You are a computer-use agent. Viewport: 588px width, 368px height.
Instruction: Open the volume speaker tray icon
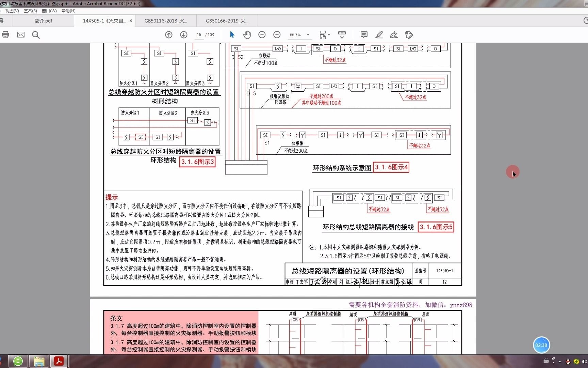click(x=585, y=362)
